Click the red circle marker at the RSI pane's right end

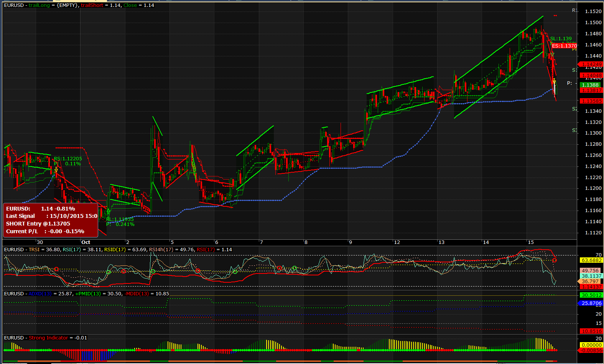tap(555, 260)
